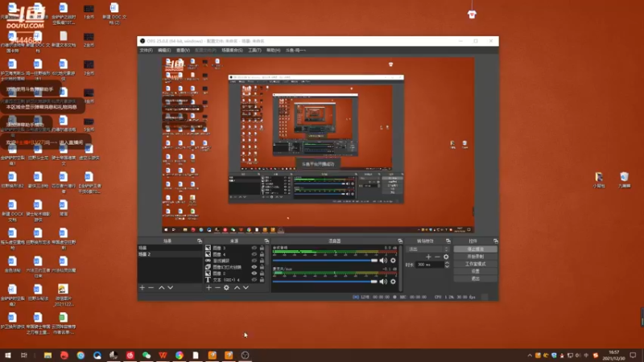
Task: Remove the selected source with minus icon
Action: click(x=217, y=288)
